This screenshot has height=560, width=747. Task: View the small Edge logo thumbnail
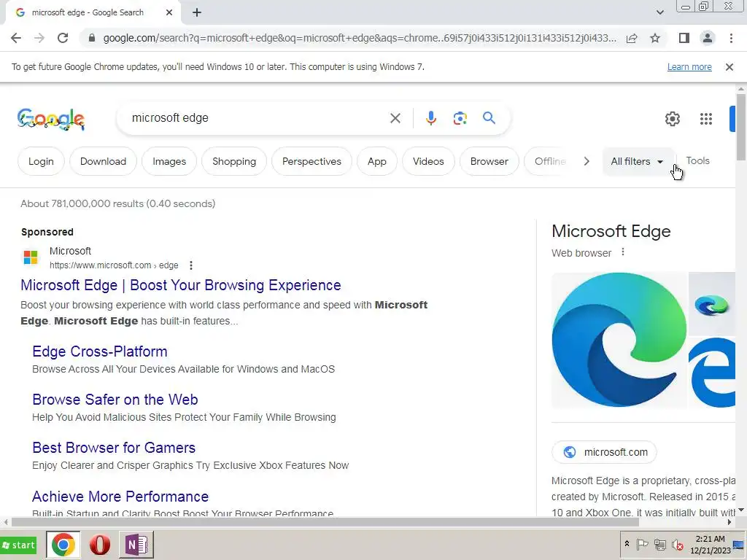pos(712,304)
